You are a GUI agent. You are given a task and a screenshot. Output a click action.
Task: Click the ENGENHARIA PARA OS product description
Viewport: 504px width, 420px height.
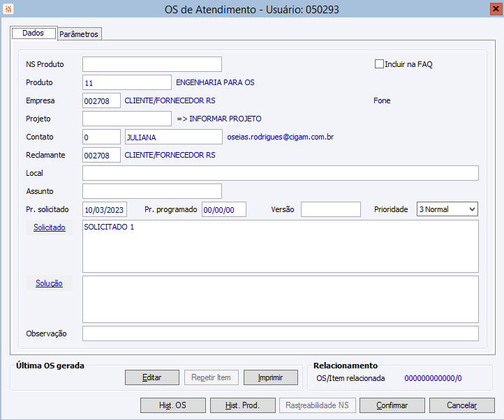point(215,82)
